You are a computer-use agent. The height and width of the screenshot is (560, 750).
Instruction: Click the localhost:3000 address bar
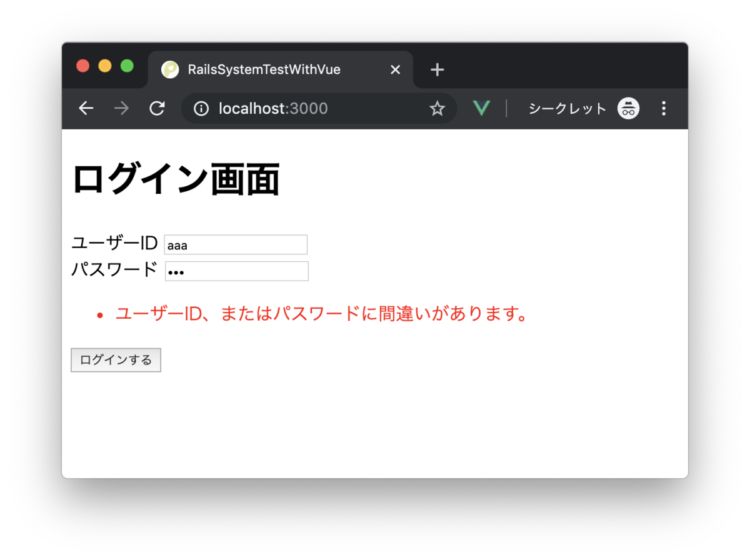(275, 108)
